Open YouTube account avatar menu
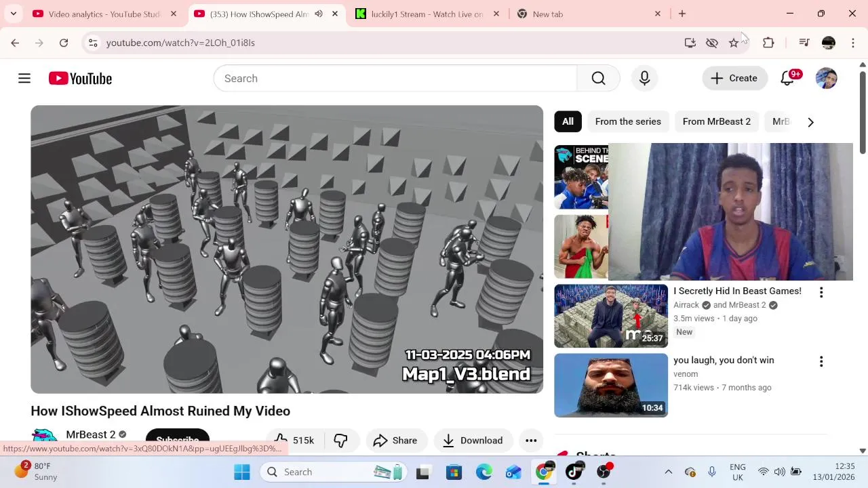 [826, 79]
